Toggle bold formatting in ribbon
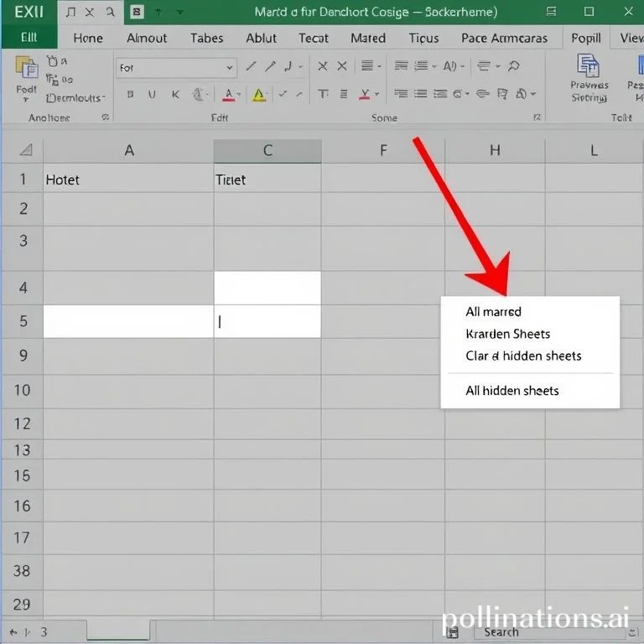Screen dimensions: 644x644 coord(130,95)
